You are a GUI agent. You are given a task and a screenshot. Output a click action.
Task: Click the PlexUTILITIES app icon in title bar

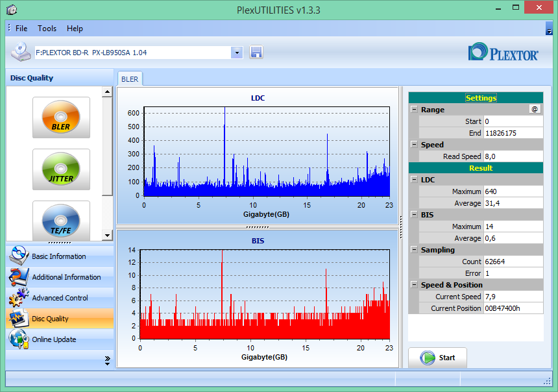12,10
